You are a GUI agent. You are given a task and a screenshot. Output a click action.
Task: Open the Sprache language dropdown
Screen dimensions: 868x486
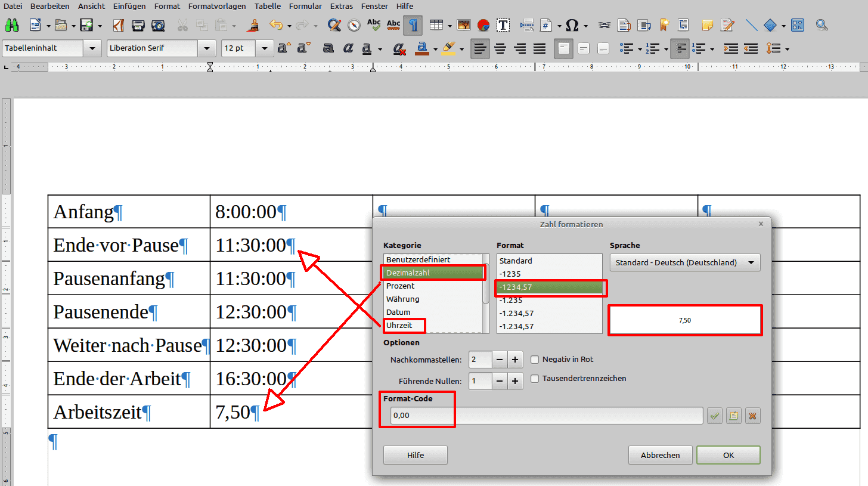pos(684,262)
